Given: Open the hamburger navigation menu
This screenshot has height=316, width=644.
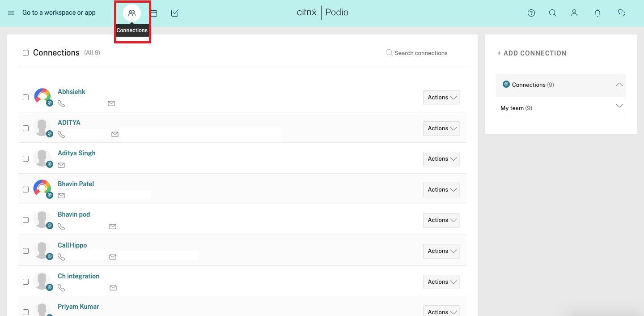Looking at the screenshot, I should point(11,13).
